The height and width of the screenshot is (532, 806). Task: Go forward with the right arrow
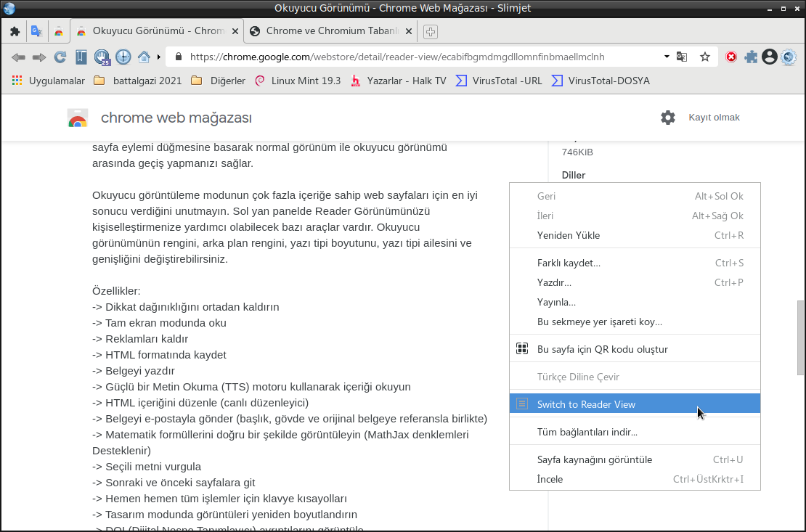tap(39, 57)
